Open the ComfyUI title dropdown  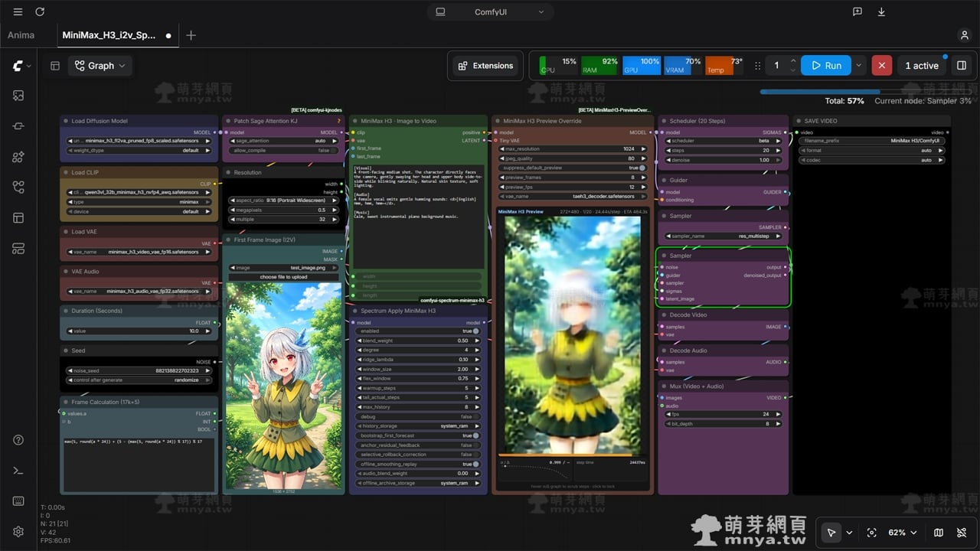click(x=490, y=11)
